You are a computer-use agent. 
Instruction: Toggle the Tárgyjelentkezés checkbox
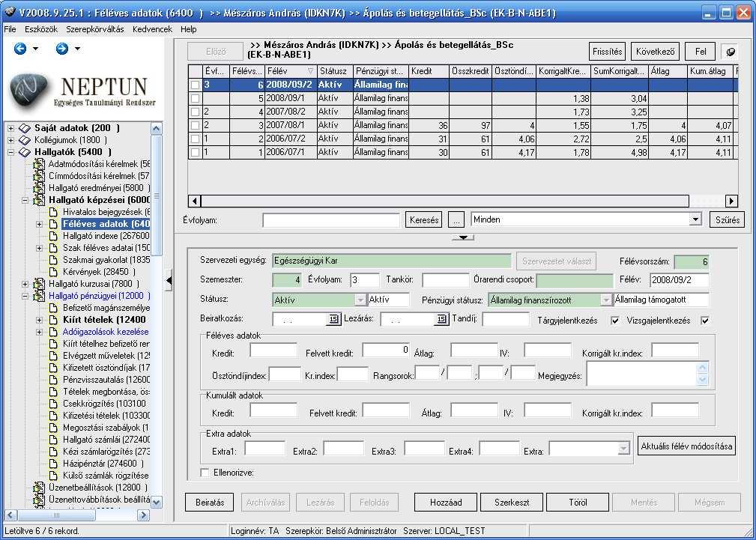(x=615, y=321)
